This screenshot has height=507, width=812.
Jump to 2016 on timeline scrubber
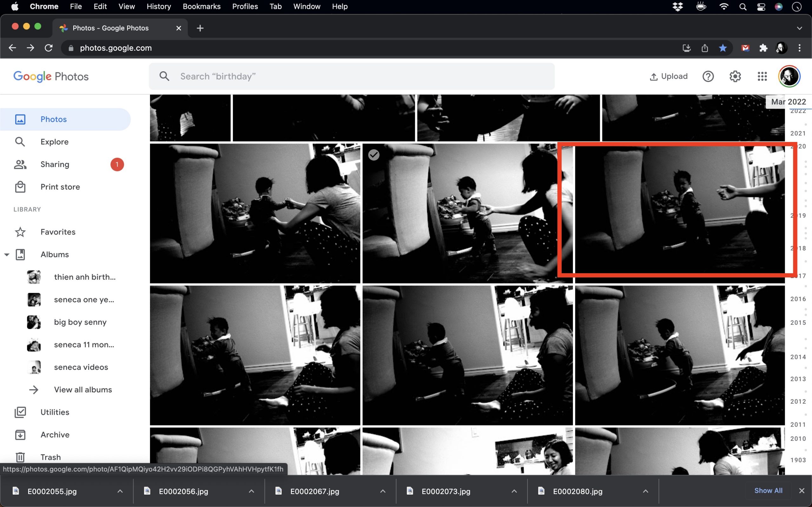click(x=798, y=299)
